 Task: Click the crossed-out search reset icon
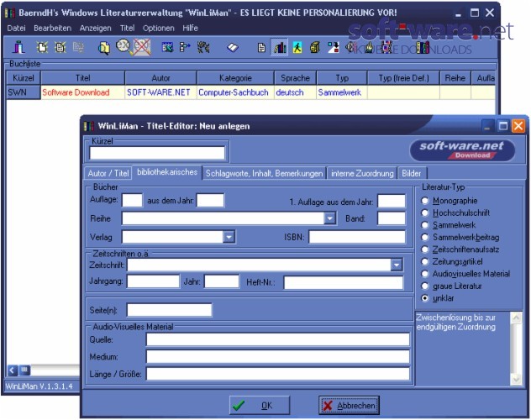point(142,47)
